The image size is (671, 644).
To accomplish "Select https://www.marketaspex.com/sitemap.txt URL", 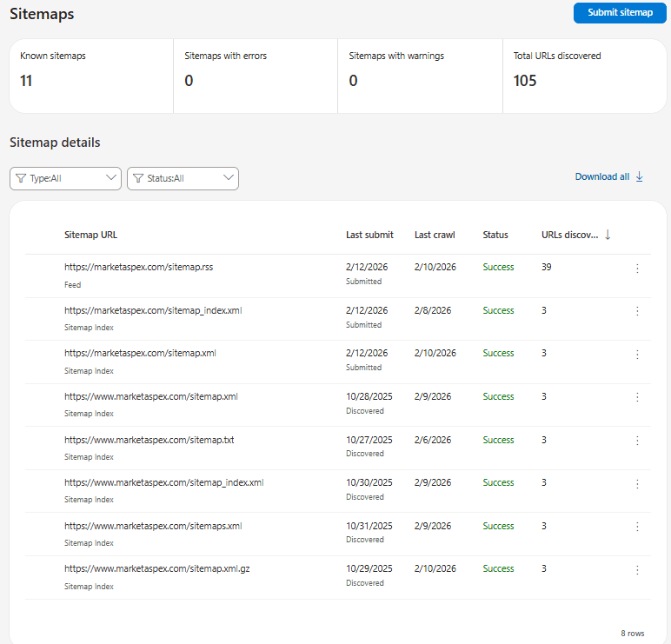I will click(149, 440).
